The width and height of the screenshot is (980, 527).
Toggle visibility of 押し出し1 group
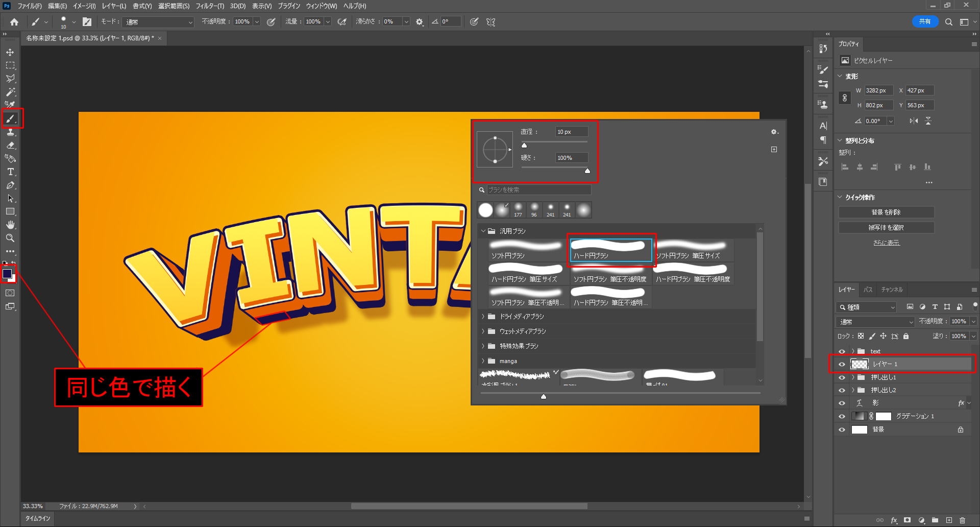[x=842, y=377]
